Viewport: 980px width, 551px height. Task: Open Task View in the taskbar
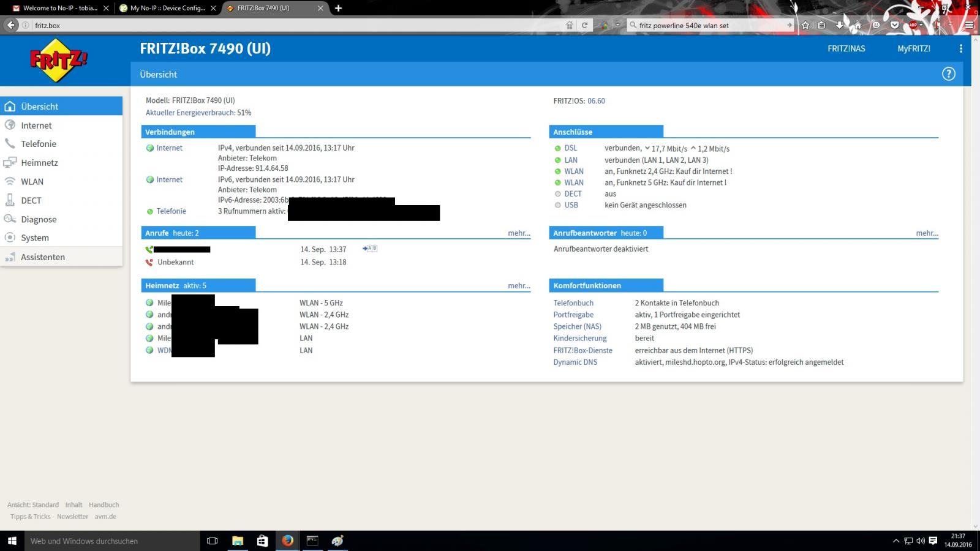212,541
